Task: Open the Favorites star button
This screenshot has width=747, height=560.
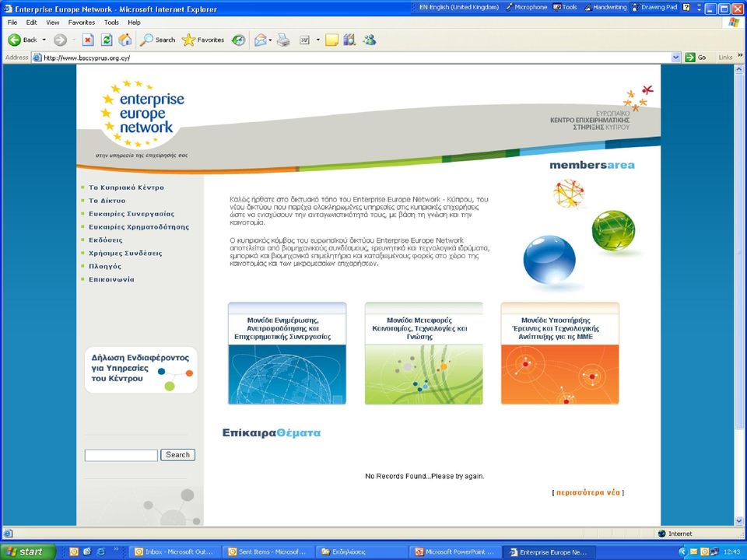Action: 203,40
